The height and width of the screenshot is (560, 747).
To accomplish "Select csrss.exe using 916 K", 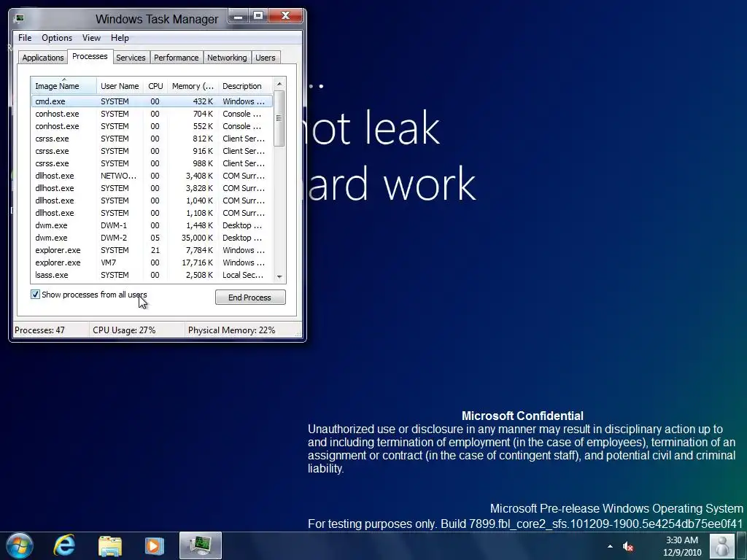I will click(x=152, y=151).
